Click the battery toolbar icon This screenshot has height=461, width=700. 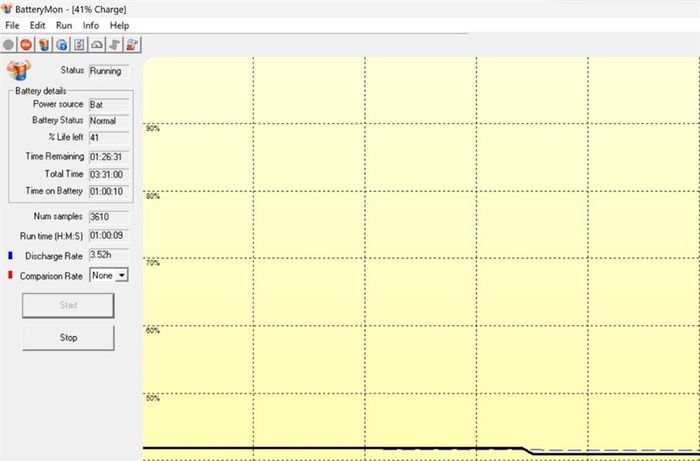coord(44,44)
